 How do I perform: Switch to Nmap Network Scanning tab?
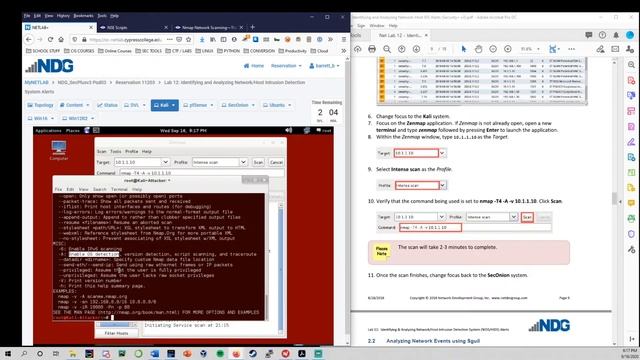(209, 27)
